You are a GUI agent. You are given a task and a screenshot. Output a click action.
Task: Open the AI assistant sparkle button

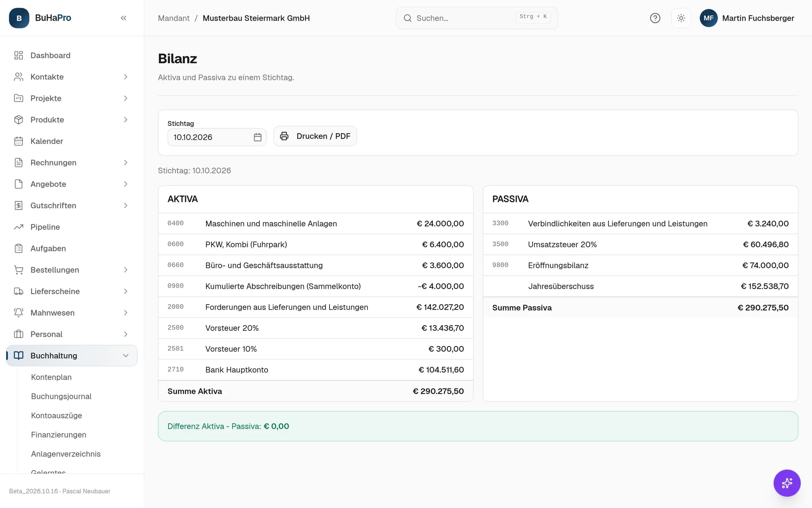(x=787, y=483)
